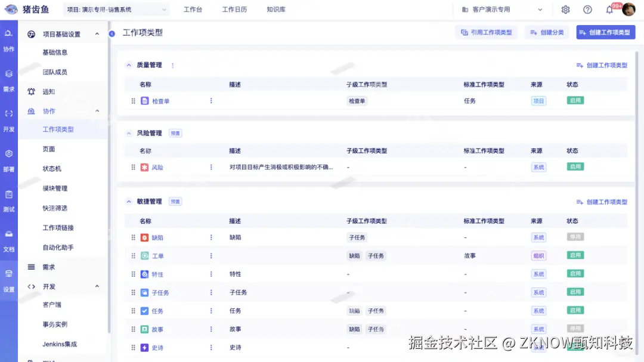Click the 工单 work item icon
The image size is (644, 362).
[143, 255]
